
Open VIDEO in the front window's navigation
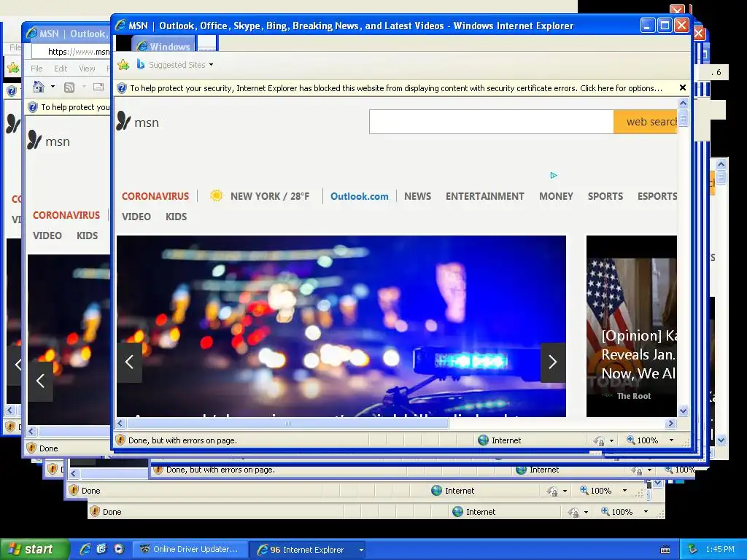tap(136, 217)
